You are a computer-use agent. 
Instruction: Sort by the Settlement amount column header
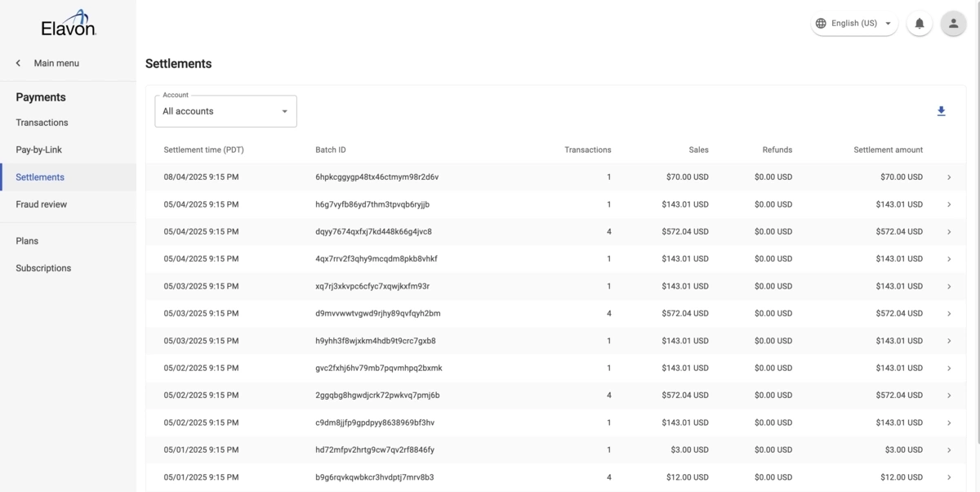889,150
